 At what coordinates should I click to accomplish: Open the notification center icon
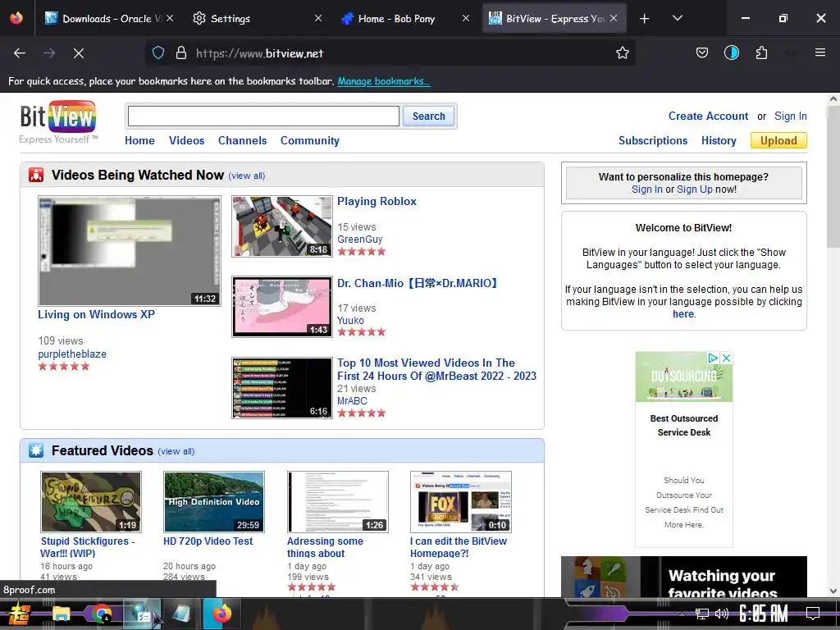pyautogui.click(x=813, y=614)
